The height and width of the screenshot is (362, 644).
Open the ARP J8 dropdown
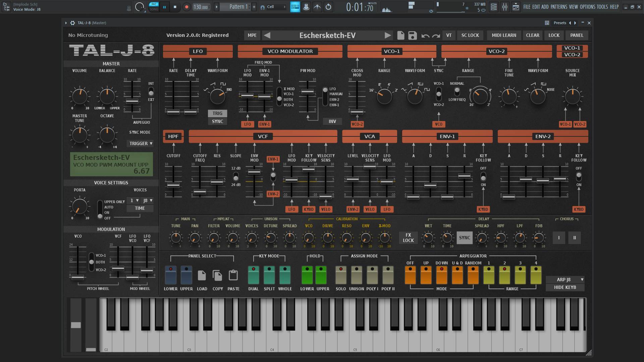(x=565, y=280)
